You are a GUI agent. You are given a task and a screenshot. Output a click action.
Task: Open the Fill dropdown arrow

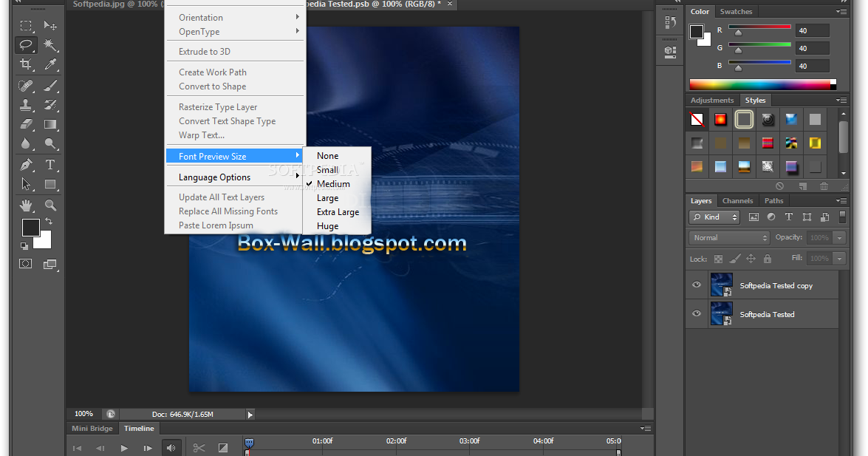[x=840, y=258]
